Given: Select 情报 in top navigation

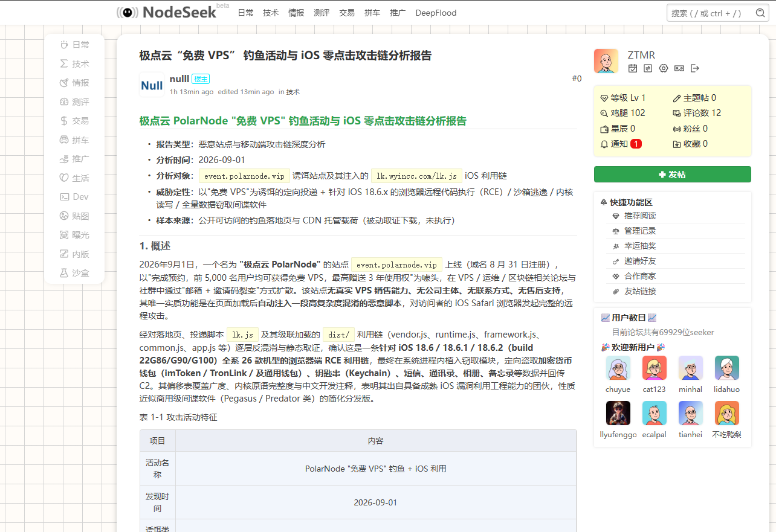Looking at the screenshot, I should coord(296,13).
